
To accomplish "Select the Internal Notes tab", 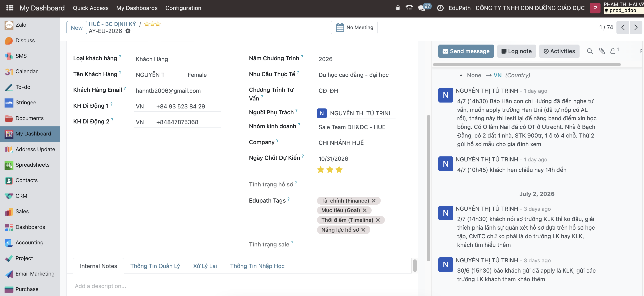I will [99, 266].
